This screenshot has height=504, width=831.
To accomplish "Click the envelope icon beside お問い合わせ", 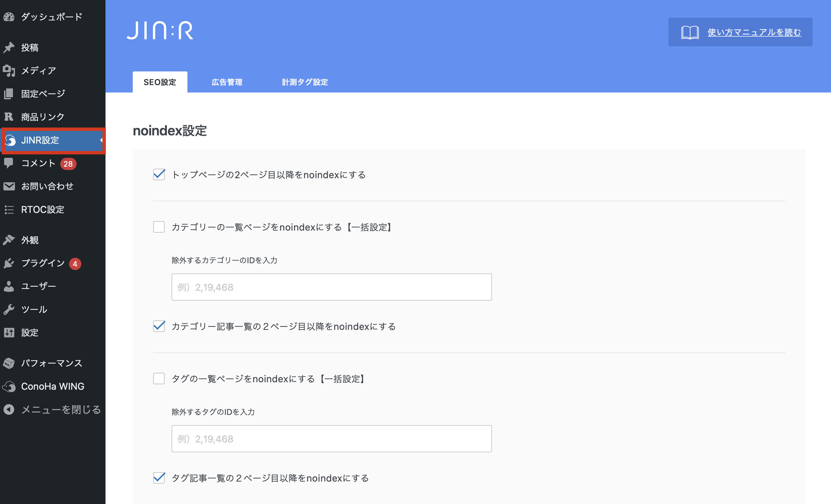I will (9, 186).
